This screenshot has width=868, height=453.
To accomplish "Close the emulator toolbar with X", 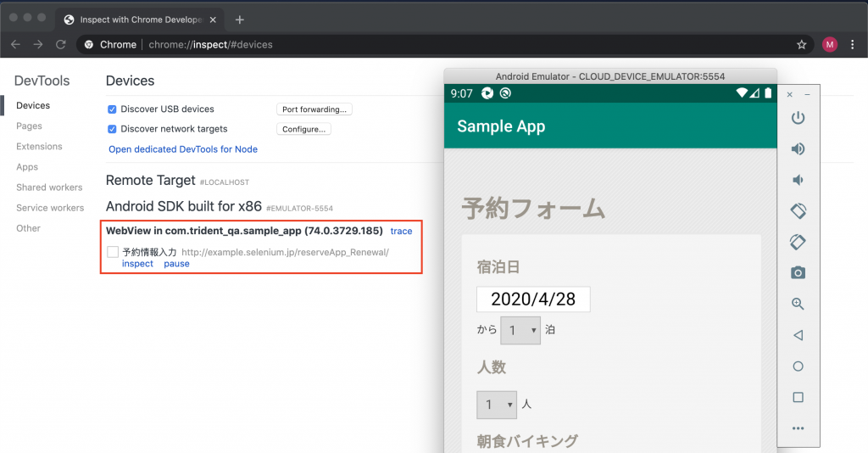I will 790,95.
